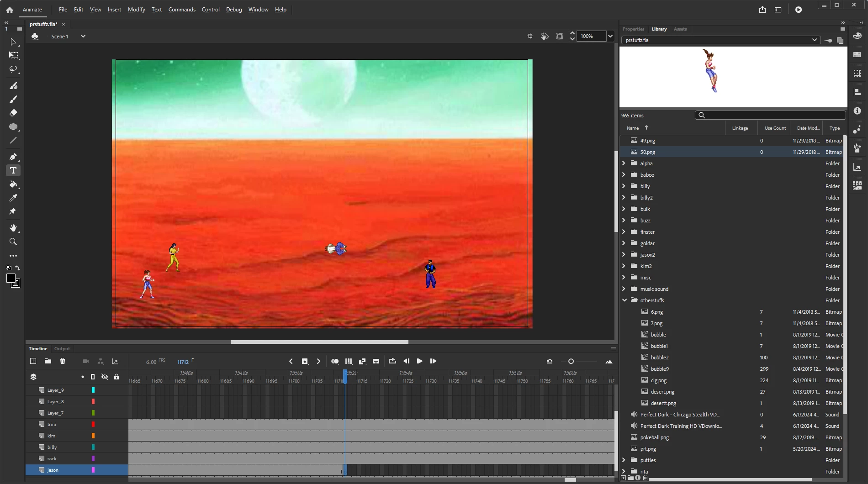This screenshot has height=484, width=868.
Task: Expand the baboo library folder
Action: [x=624, y=174]
